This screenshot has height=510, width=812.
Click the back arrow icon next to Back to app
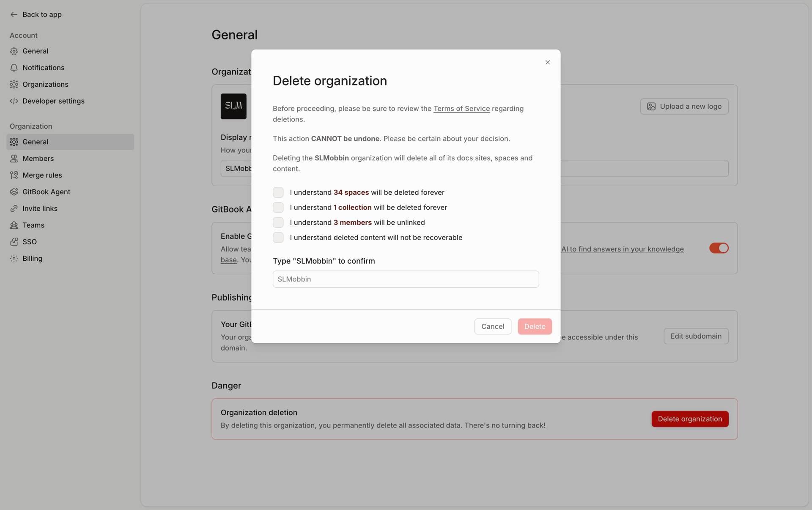pos(14,14)
